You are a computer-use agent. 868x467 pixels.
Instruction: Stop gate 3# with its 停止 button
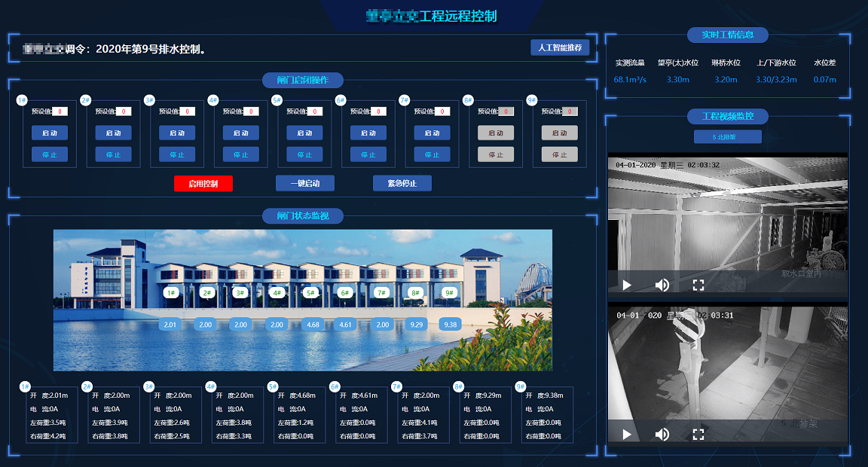click(177, 154)
